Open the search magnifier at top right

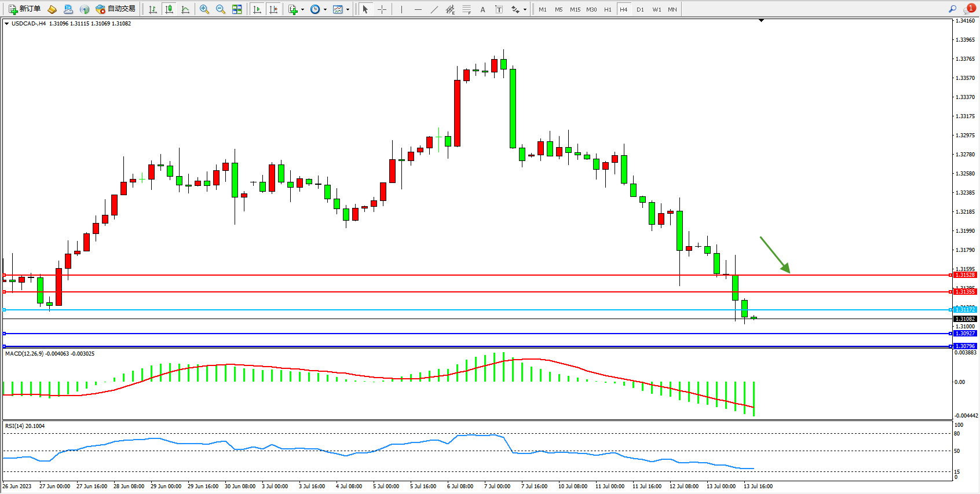[952, 9]
